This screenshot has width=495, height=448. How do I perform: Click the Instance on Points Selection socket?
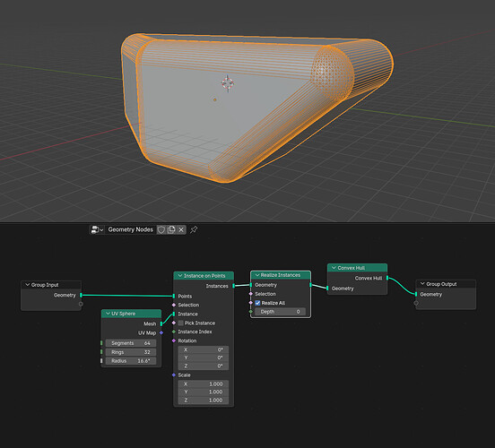pos(174,305)
